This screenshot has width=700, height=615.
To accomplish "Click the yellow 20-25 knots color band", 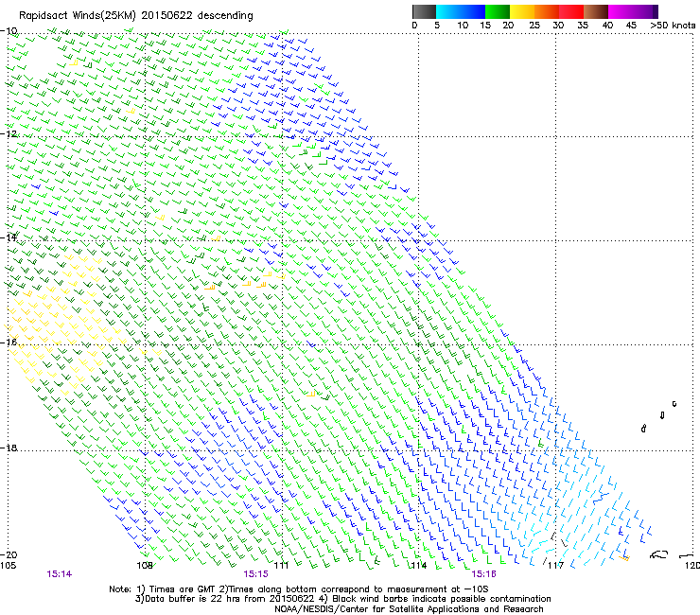I will point(522,11).
